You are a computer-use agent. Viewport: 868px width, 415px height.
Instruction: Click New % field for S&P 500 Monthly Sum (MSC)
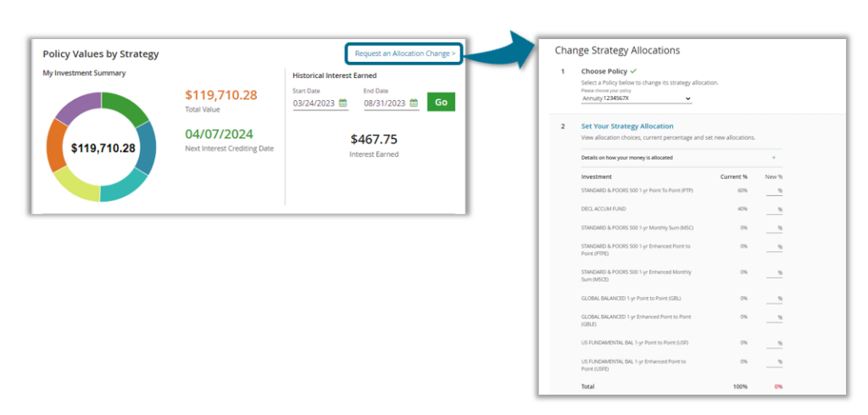(772, 228)
